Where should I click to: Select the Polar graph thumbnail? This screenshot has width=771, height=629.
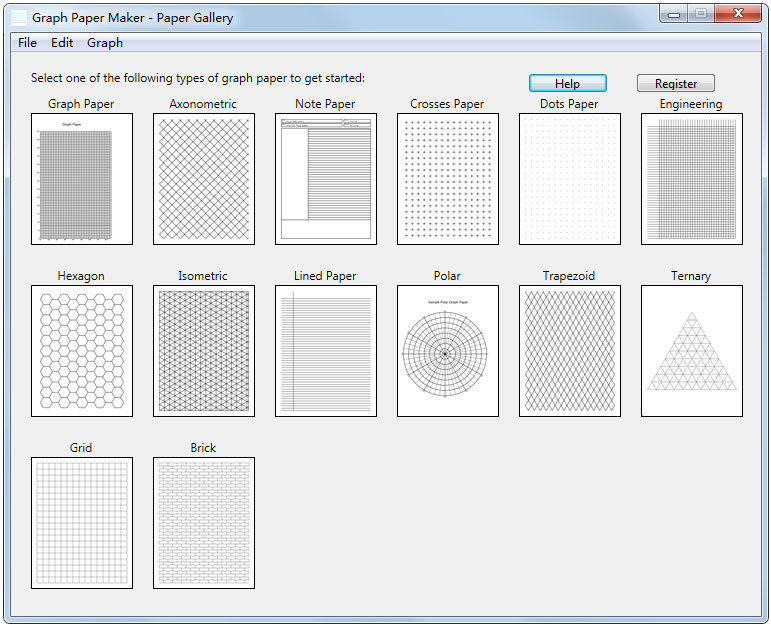click(447, 351)
